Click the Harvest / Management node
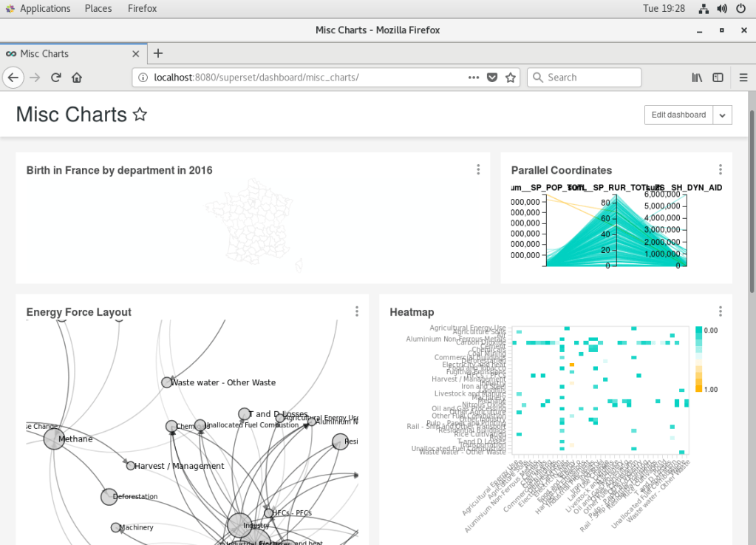 [130, 466]
